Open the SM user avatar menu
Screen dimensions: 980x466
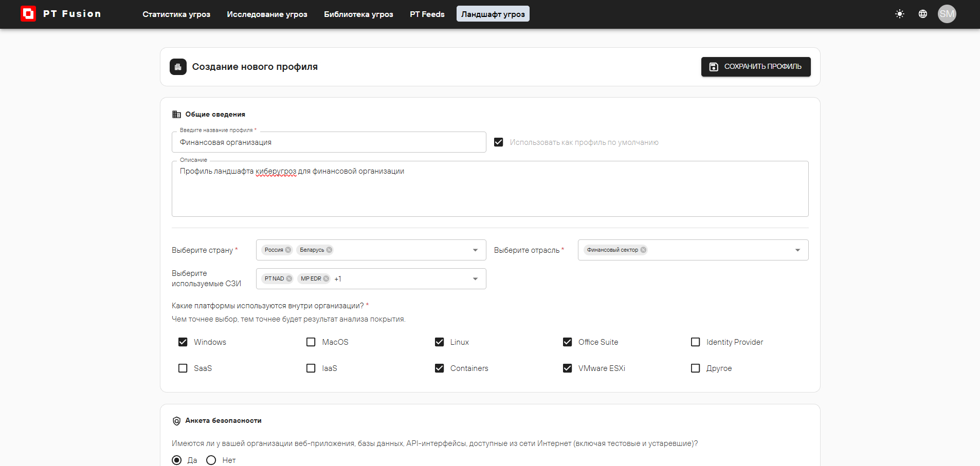(x=947, y=14)
